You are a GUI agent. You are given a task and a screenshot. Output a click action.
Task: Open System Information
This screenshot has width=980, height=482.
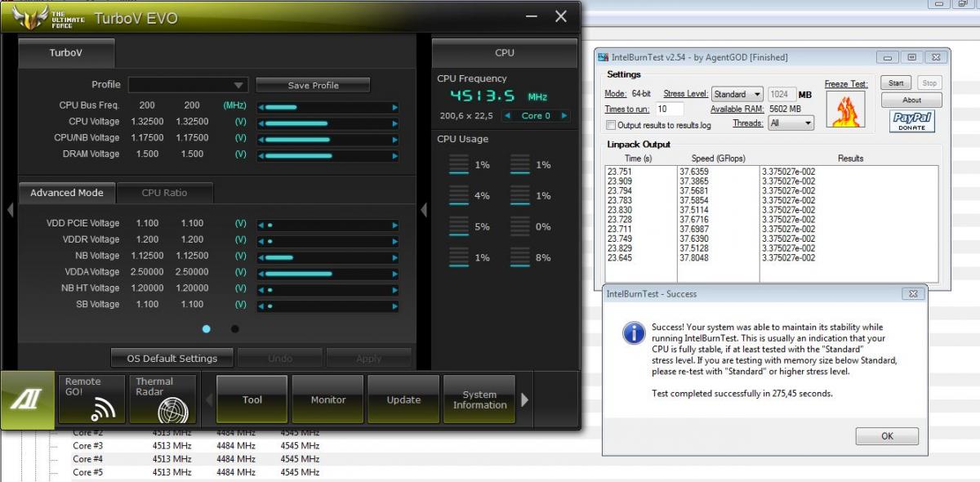click(x=479, y=399)
